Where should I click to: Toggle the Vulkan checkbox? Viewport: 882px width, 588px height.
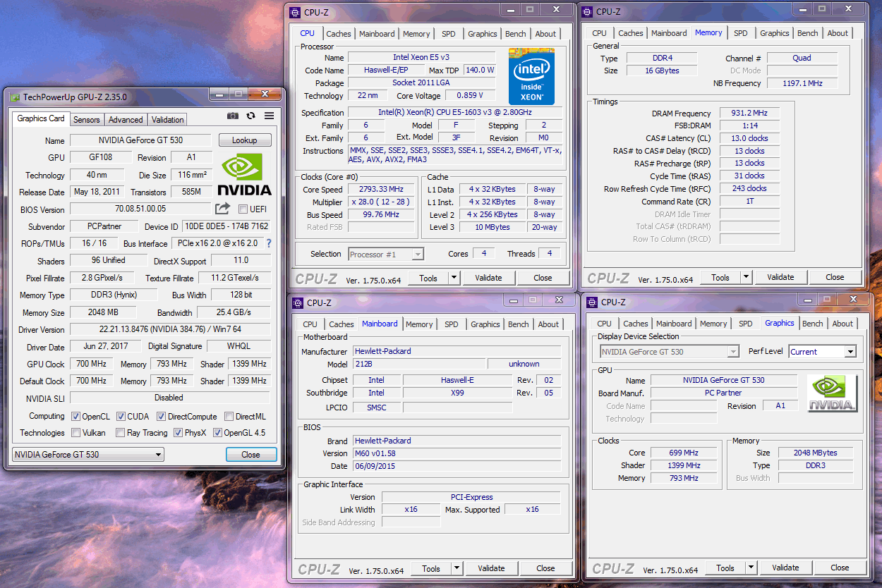pos(75,433)
